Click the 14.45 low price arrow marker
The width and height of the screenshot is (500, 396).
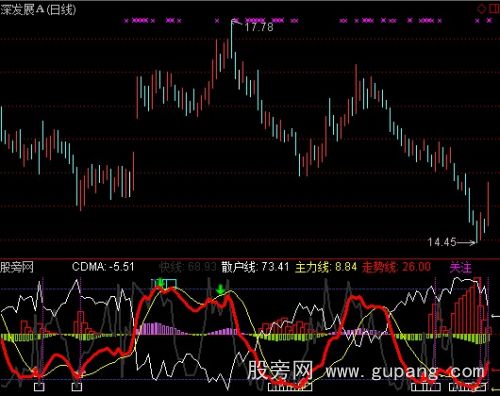(x=466, y=243)
